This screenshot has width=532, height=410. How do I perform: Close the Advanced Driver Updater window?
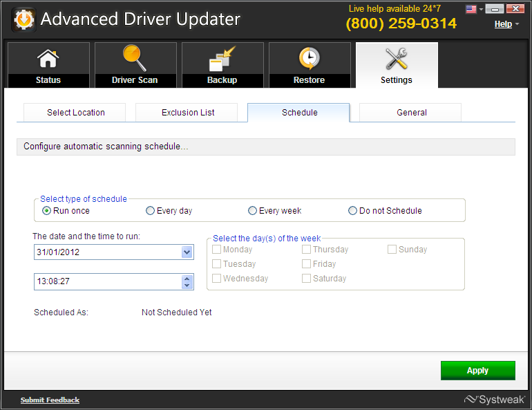tap(515, 9)
